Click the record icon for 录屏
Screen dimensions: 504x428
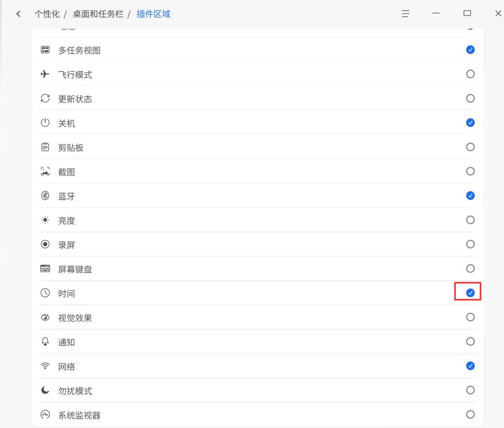coord(45,244)
